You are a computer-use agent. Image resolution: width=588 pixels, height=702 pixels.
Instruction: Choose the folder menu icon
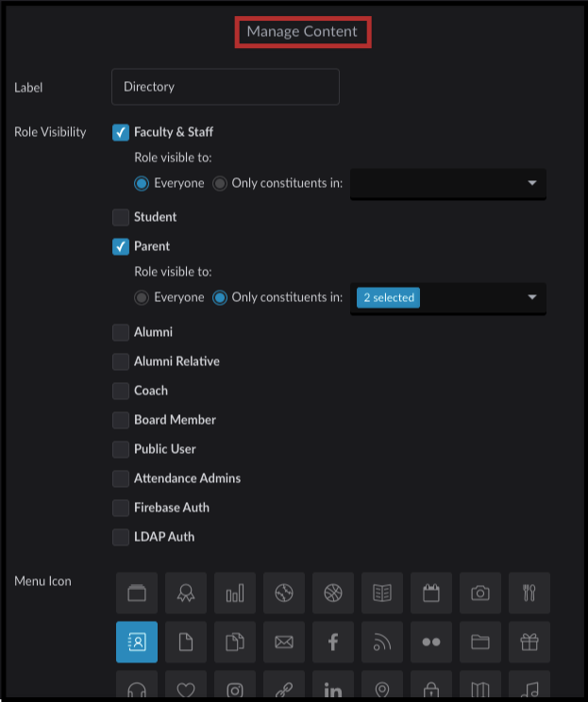[480, 642]
